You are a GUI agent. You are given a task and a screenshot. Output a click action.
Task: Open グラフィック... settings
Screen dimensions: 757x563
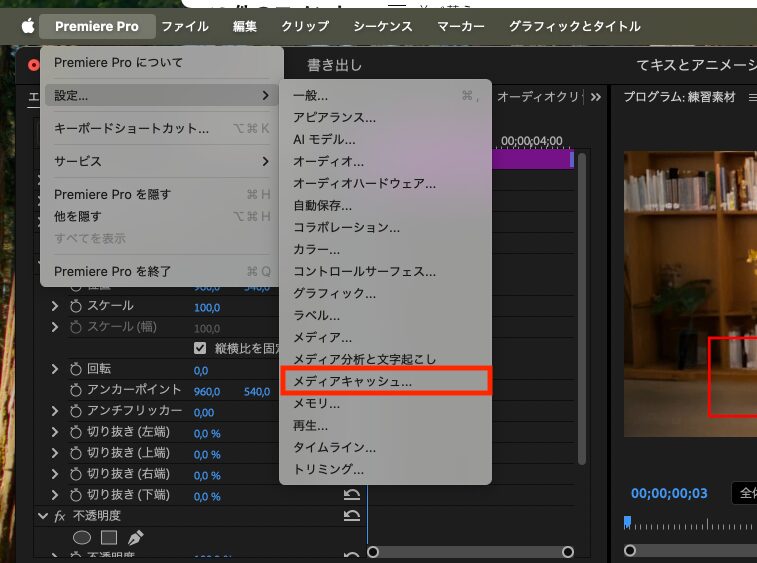coord(385,294)
